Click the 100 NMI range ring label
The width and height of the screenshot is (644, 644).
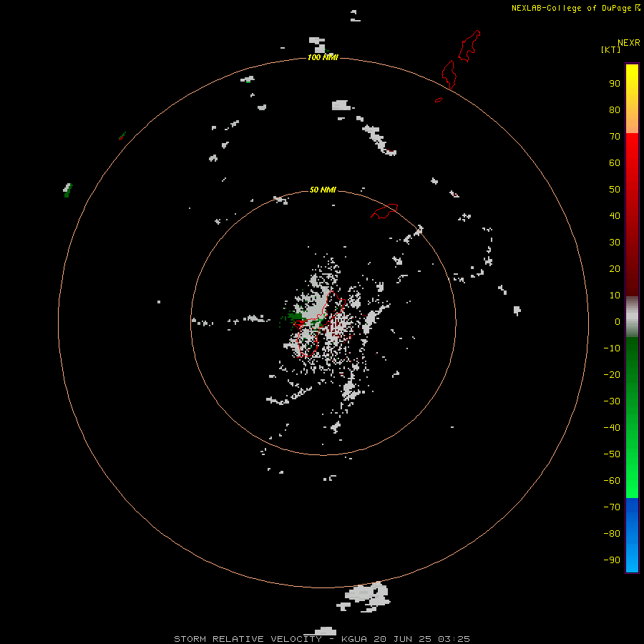point(323,57)
